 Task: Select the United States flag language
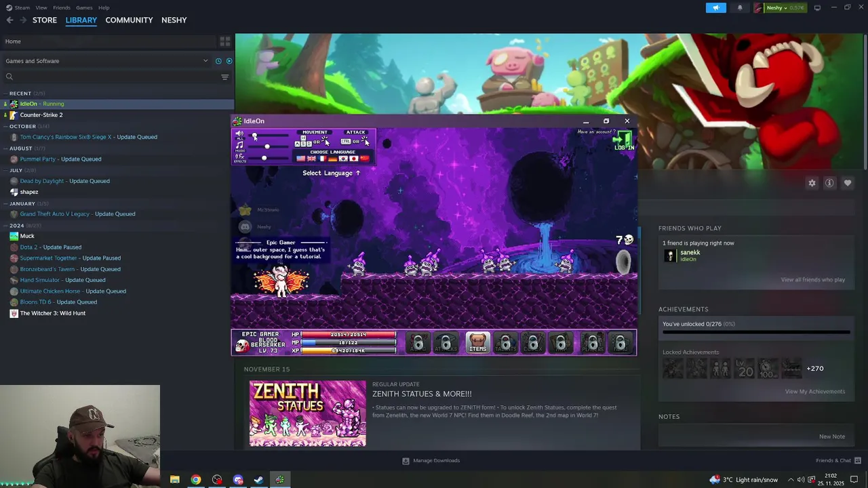click(301, 159)
